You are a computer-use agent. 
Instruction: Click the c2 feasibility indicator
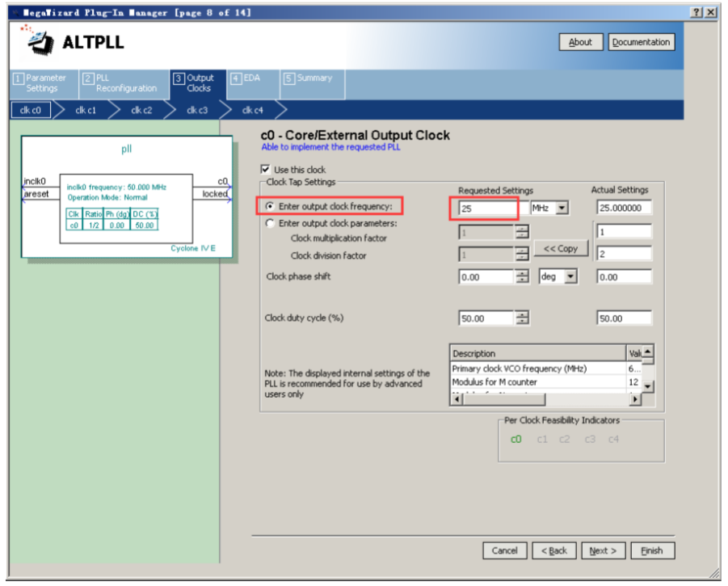coord(565,439)
